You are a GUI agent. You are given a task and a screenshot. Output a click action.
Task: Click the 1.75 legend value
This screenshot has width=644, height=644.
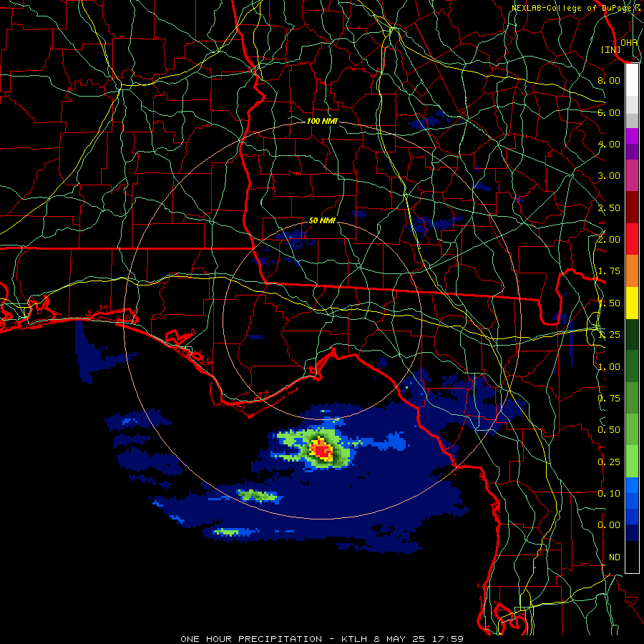coord(609,271)
